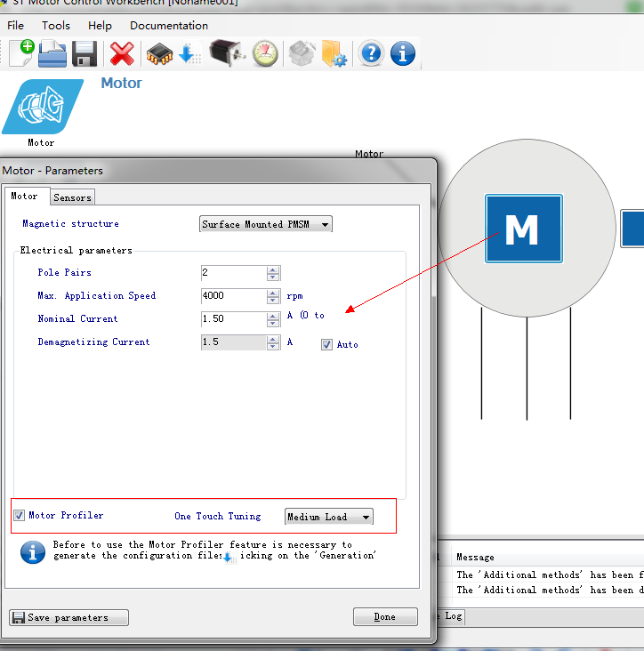Increase Demagnetizing Current with the up arrow

click(x=273, y=339)
